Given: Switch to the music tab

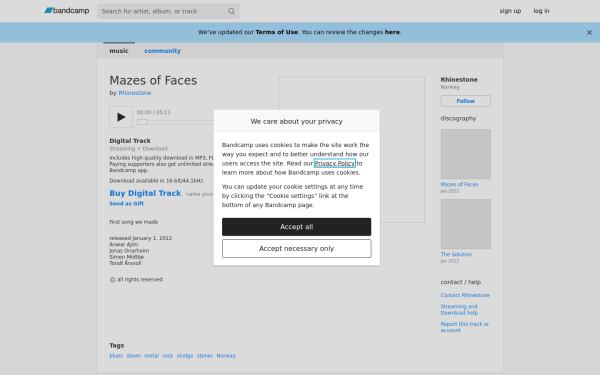Looking at the screenshot, I should (119, 51).
